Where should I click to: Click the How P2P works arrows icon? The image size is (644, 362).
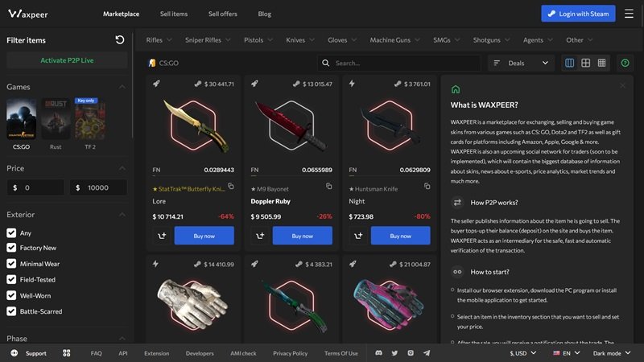pos(457,203)
